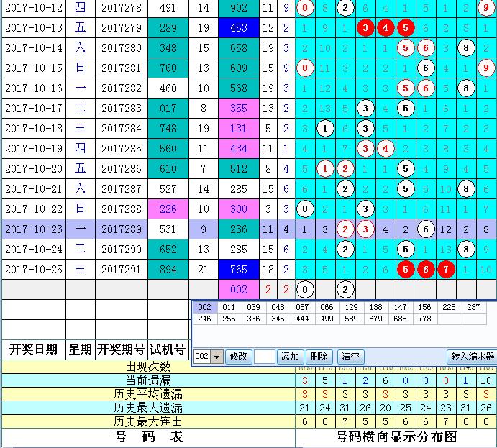Click the pink 002 prediction cell
This screenshot has height=448, width=497.
[x=240, y=289]
